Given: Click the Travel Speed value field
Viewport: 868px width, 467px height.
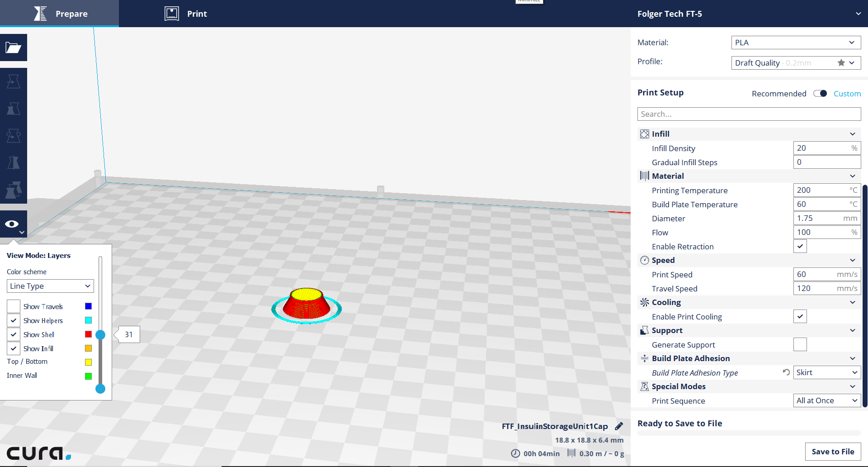Looking at the screenshot, I should [x=827, y=288].
